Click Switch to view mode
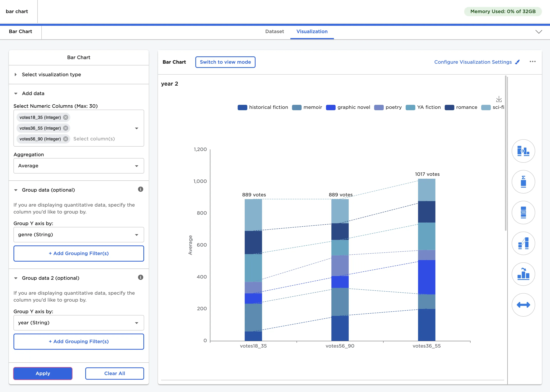550x392 pixels. tap(225, 62)
